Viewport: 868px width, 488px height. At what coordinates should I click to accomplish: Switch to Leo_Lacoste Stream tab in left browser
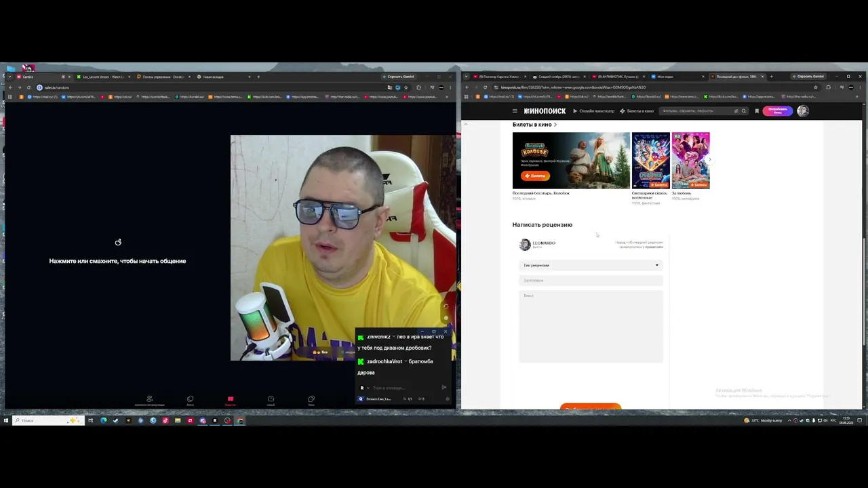point(103,77)
